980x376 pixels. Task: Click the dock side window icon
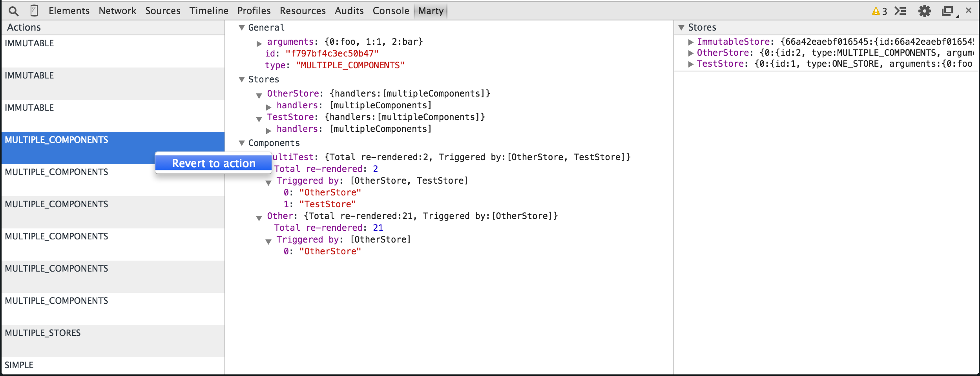(947, 11)
